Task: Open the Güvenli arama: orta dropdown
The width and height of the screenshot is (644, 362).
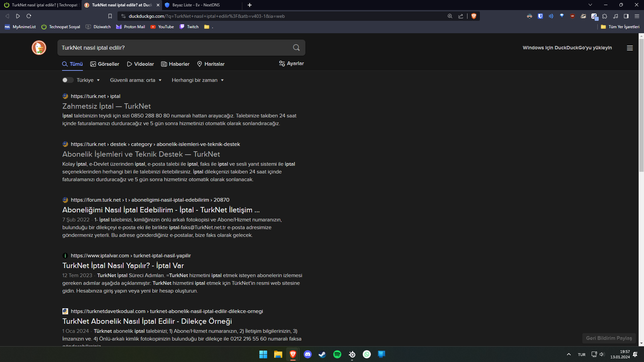Action: click(136, 80)
